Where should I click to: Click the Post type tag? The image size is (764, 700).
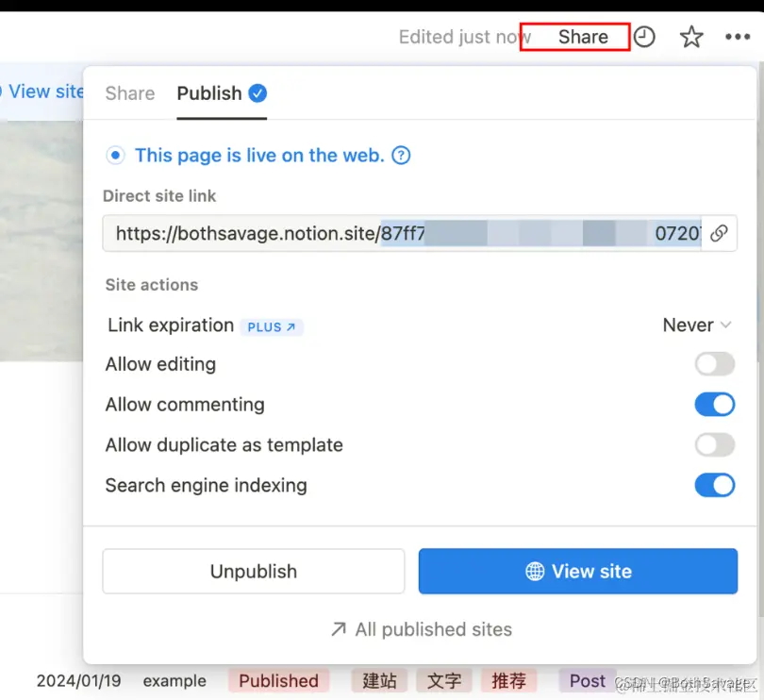[587, 680]
